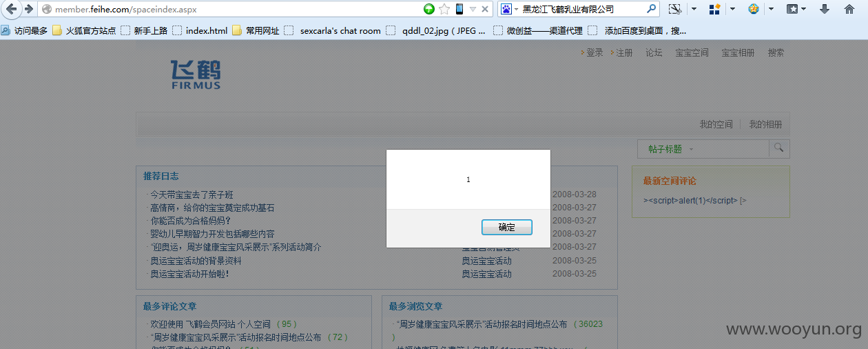Image resolution: width=868 pixels, height=349 pixels.
Task: Click the green up-arrow icon in address bar
Action: (429, 9)
